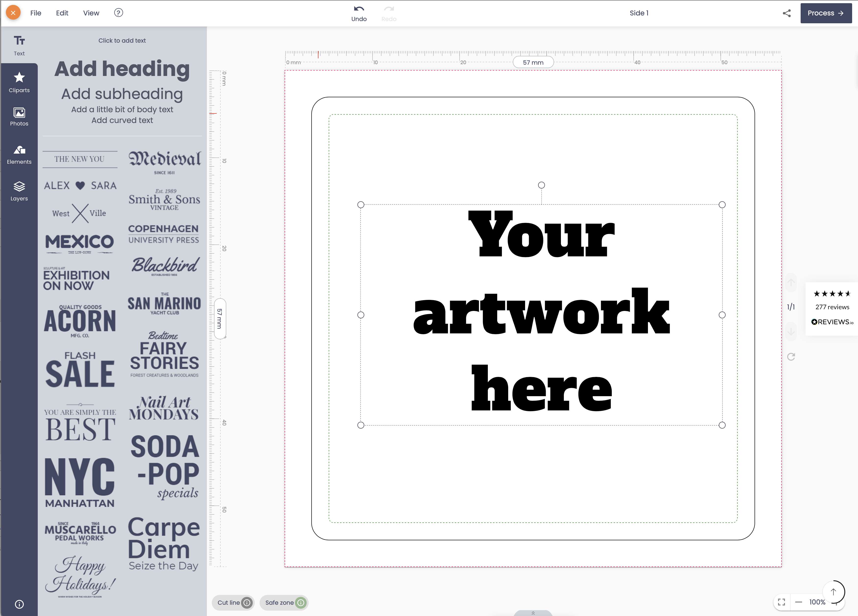Click the previous page up arrow
858x616 pixels.
791,283
